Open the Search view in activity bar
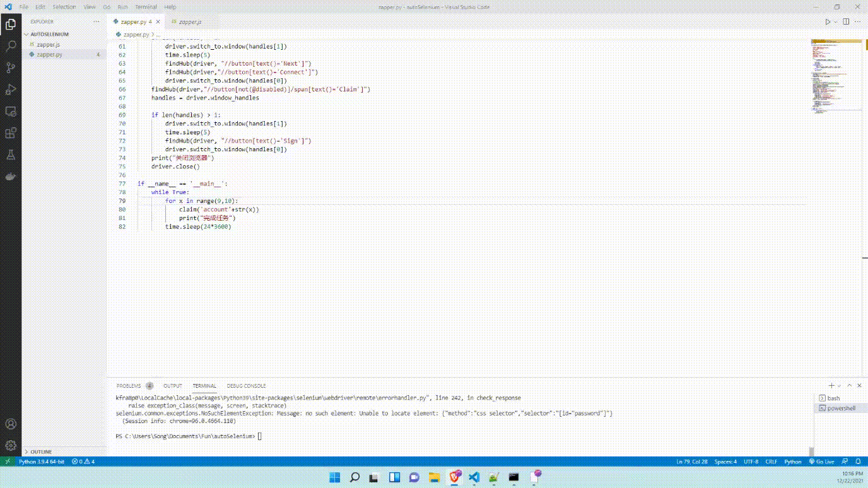 tap(11, 46)
